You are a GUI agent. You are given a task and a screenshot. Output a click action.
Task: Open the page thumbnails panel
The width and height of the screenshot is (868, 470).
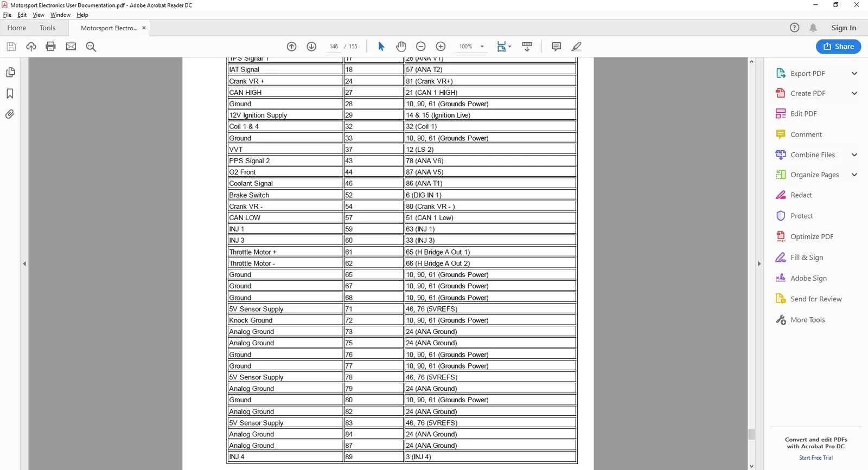coord(10,73)
